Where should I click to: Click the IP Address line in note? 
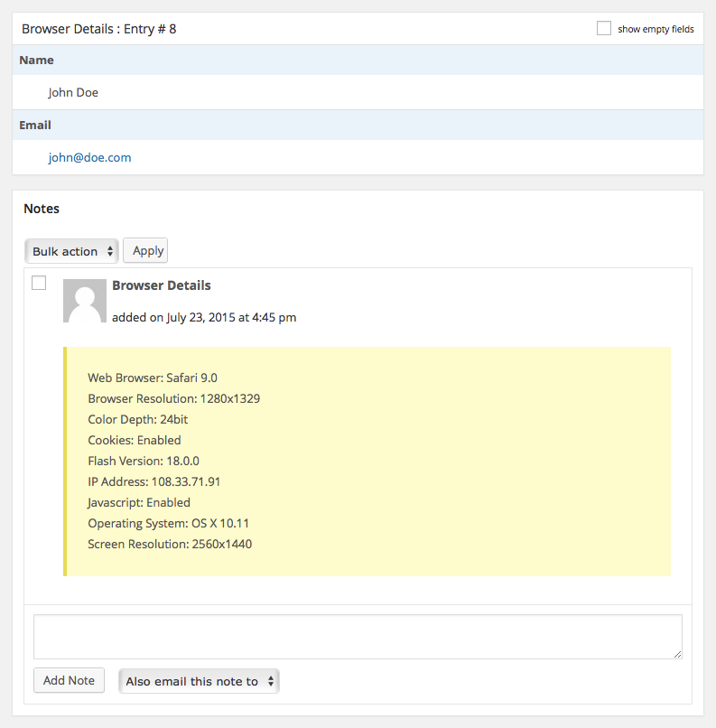click(153, 481)
